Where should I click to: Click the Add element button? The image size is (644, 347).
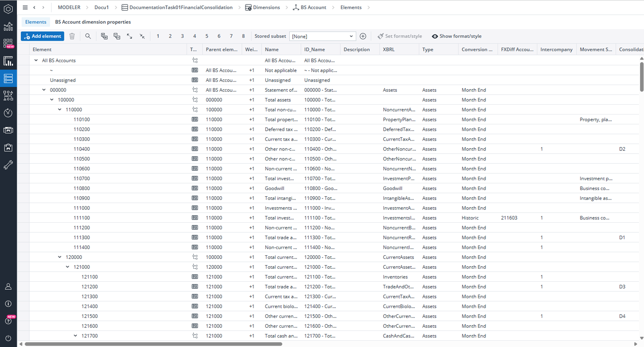pos(42,36)
